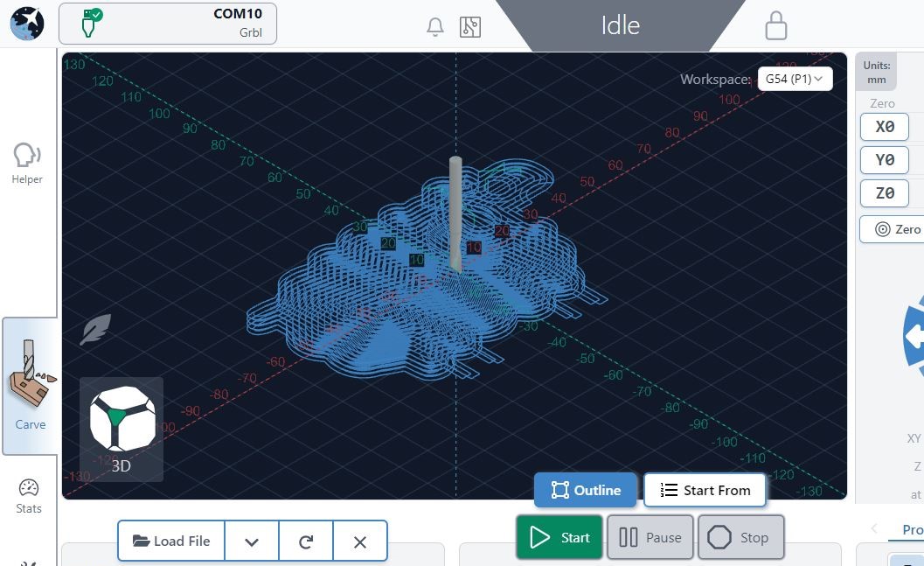Image resolution: width=924 pixels, height=566 pixels.
Task: Click the Outline button
Action: click(586, 490)
